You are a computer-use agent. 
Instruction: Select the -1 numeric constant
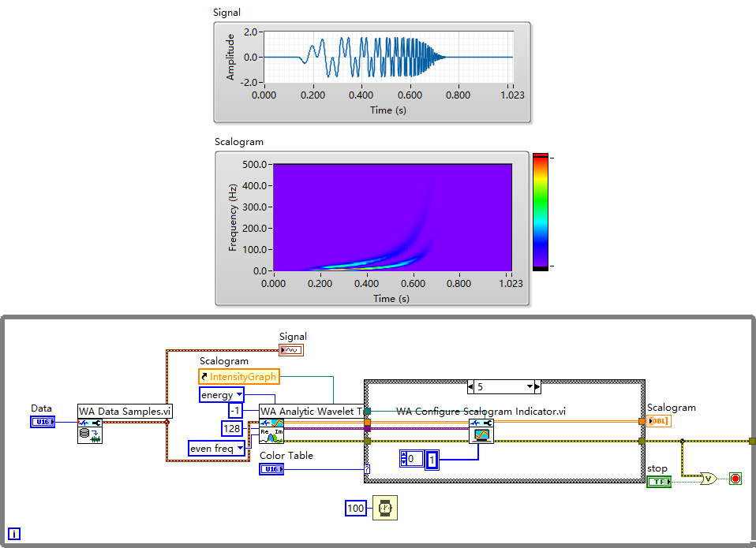235,411
